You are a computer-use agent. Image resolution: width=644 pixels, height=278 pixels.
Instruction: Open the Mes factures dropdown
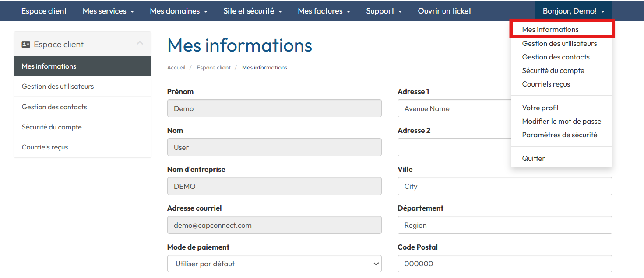324,10
